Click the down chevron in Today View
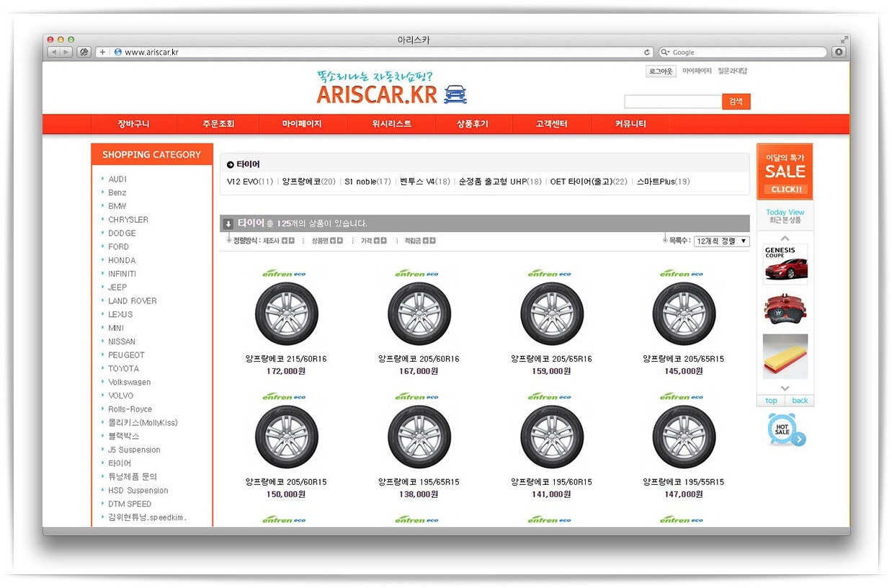 (785, 388)
